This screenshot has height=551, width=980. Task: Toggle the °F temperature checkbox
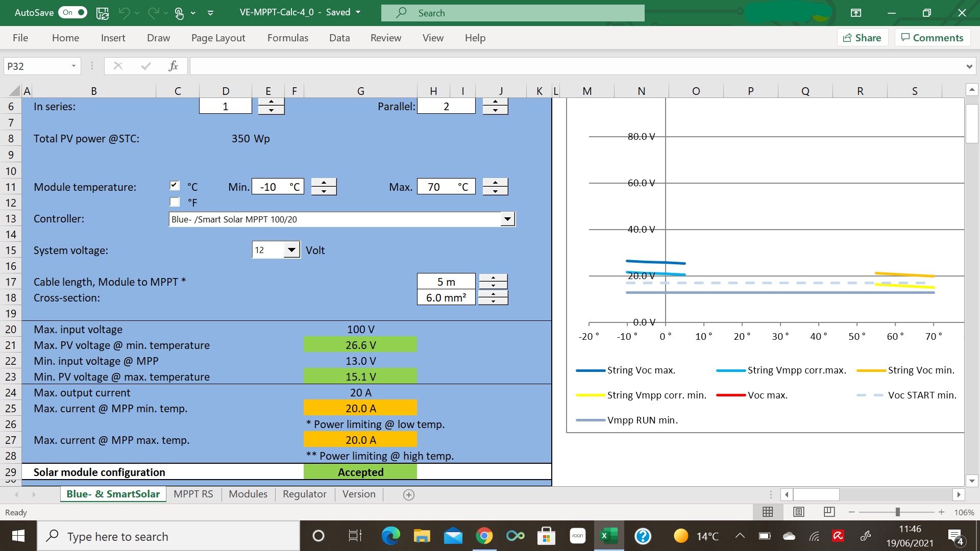(175, 202)
